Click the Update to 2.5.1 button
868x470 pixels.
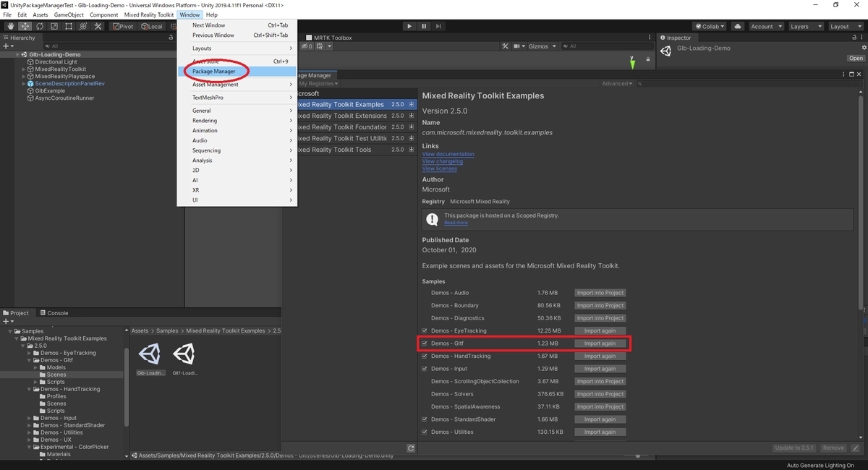(793, 448)
